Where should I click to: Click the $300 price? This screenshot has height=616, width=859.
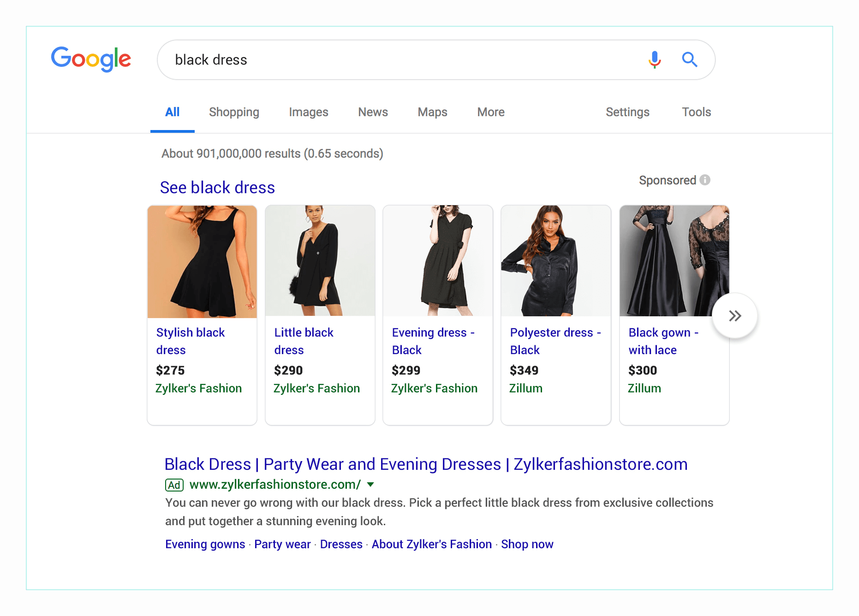[x=643, y=370]
